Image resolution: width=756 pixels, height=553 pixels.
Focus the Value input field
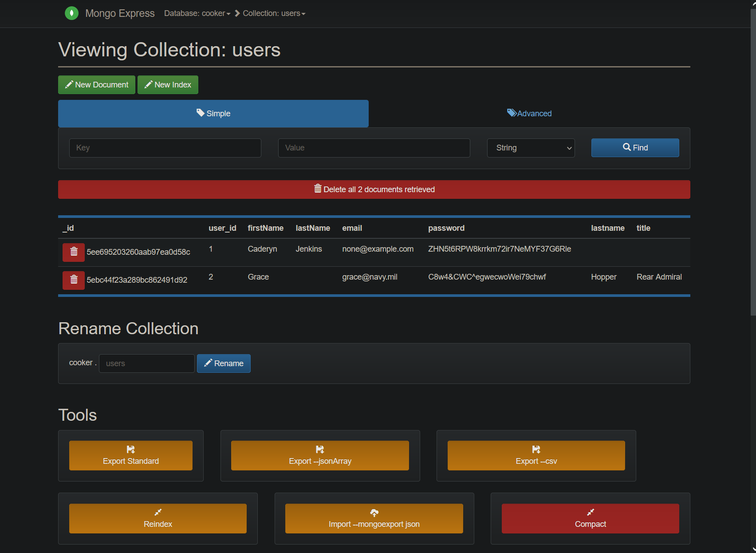(x=374, y=148)
